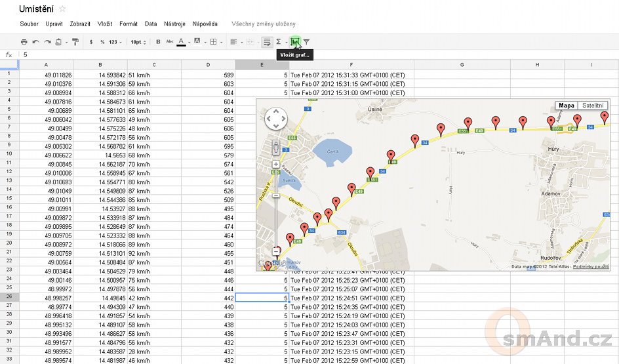The height and width of the screenshot is (364, 619).
Task: Open the Vložit menu
Action: [x=105, y=24]
